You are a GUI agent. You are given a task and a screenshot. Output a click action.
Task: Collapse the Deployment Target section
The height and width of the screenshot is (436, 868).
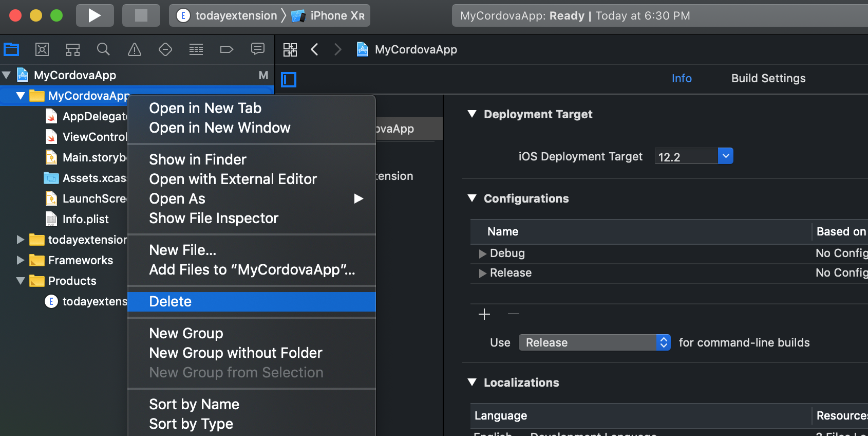pyautogui.click(x=472, y=114)
